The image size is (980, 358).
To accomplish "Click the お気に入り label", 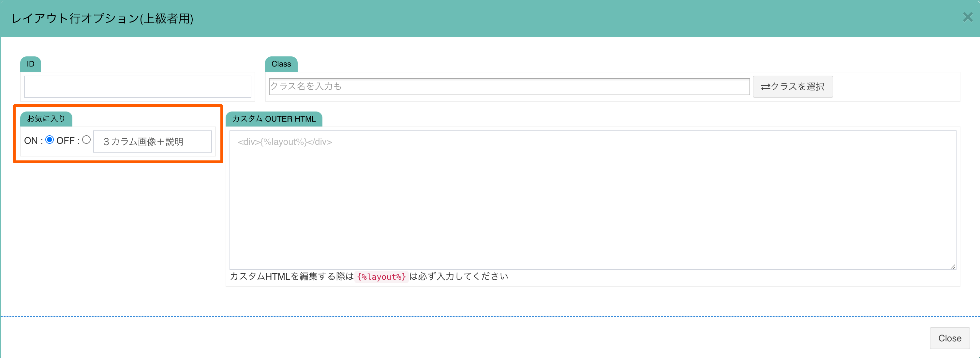I will (46, 119).
